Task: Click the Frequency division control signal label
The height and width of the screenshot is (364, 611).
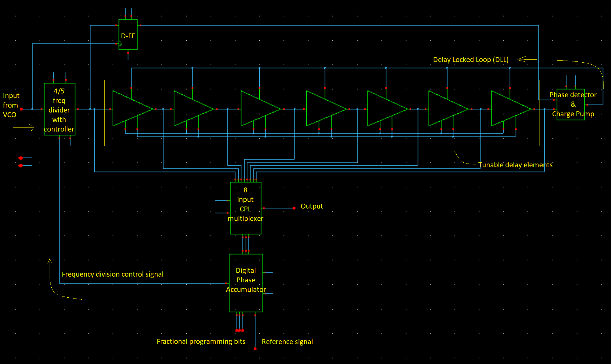Action: click(x=113, y=274)
